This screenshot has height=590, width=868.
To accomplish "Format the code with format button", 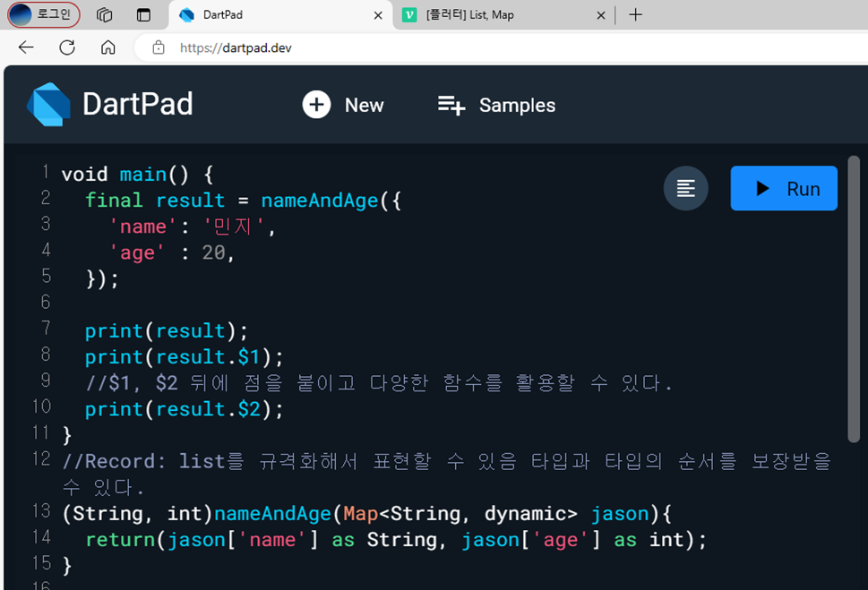I will point(686,188).
